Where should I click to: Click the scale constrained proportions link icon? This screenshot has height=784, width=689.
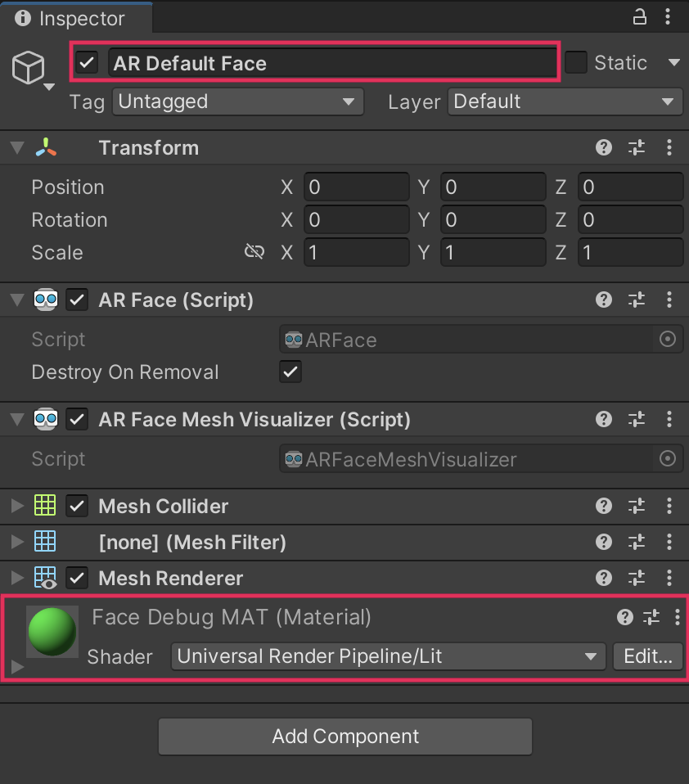tap(254, 252)
